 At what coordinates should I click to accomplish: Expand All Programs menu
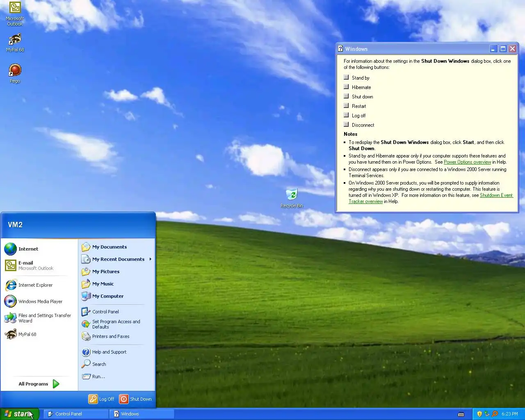39,384
